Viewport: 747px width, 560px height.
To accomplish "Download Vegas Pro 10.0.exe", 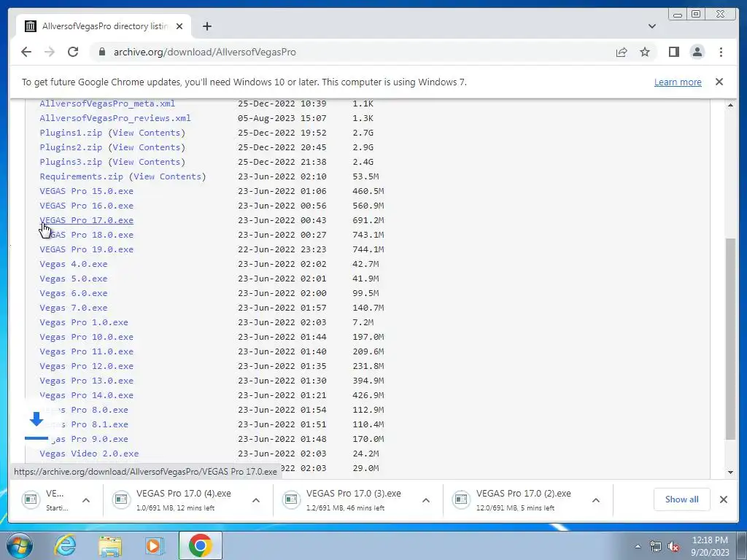I will (x=86, y=337).
